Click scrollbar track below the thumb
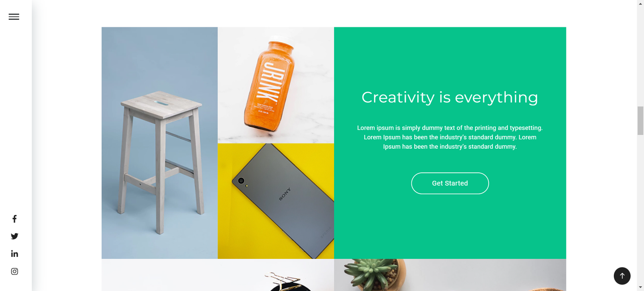Viewport: 644px width, 291px height. point(640,209)
